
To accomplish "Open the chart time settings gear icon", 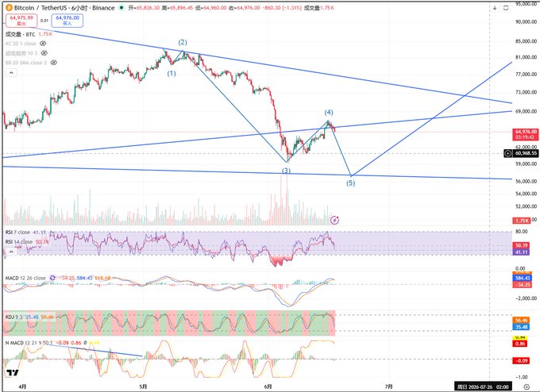I will click(x=526, y=386).
